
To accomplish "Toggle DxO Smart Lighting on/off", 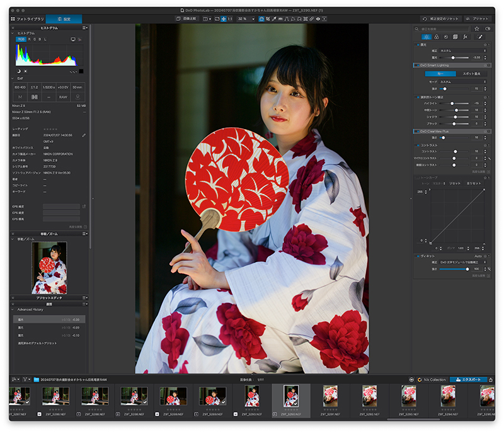I will click(417, 65).
